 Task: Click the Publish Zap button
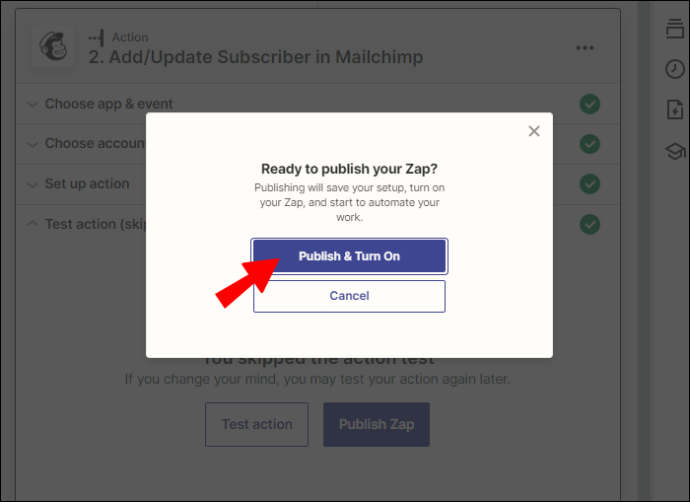click(x=376, y=424)
